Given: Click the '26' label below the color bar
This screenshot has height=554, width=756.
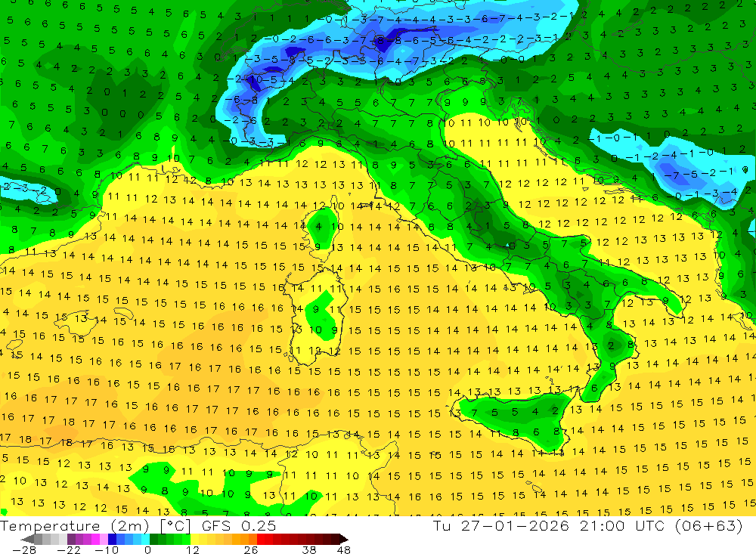Looking at the screenshot, I should 251,549.
